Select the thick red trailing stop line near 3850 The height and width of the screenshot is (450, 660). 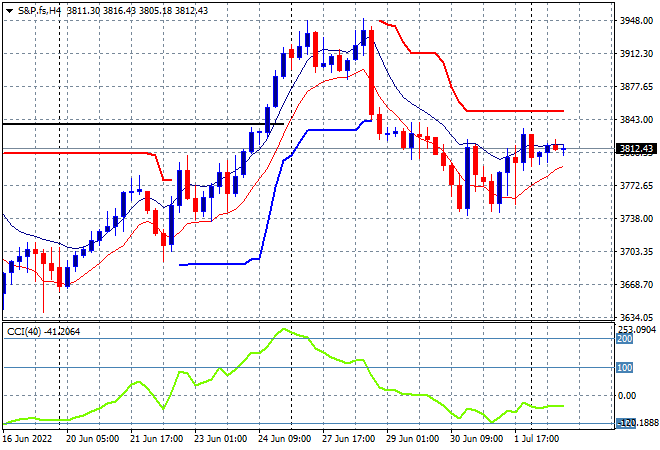pos(516,111)
